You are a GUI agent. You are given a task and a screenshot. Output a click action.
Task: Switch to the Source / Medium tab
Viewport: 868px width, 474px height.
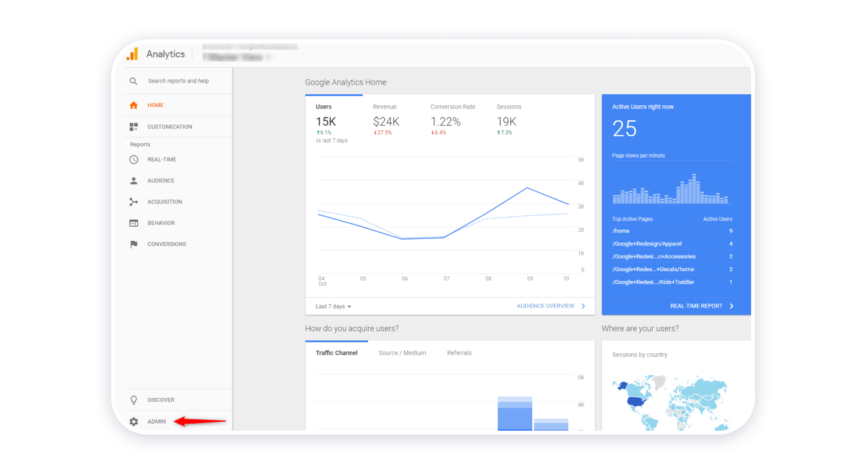click(x=402, y=353)
